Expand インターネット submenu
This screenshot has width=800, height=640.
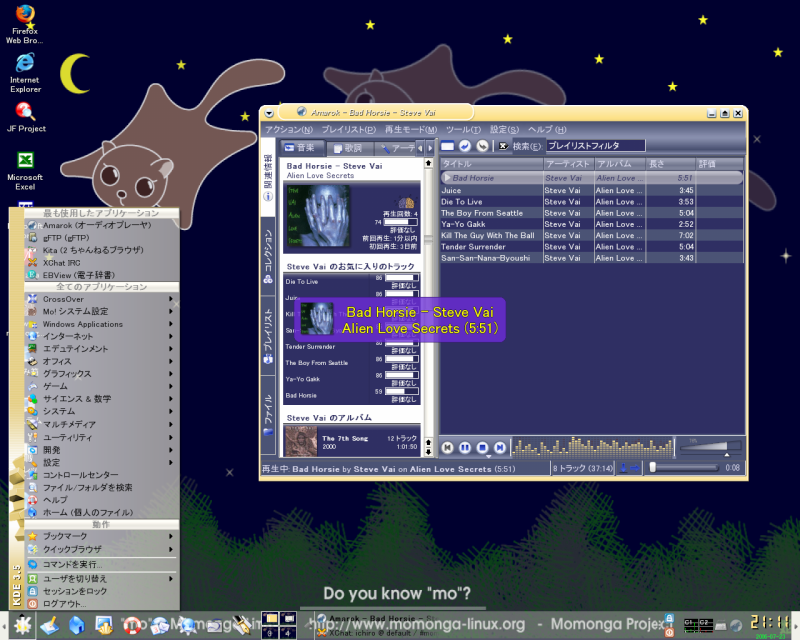[102, 336]
